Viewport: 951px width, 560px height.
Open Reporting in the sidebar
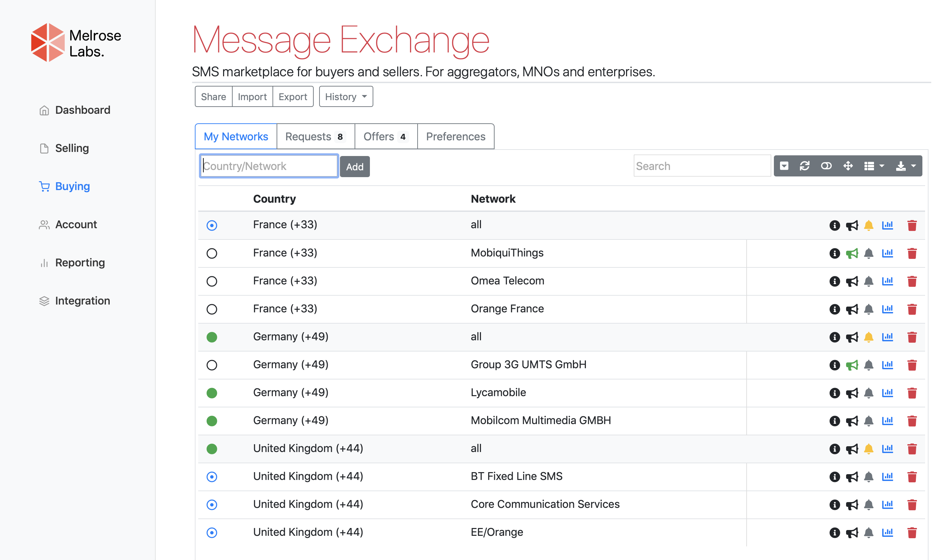tap(72, 262)
